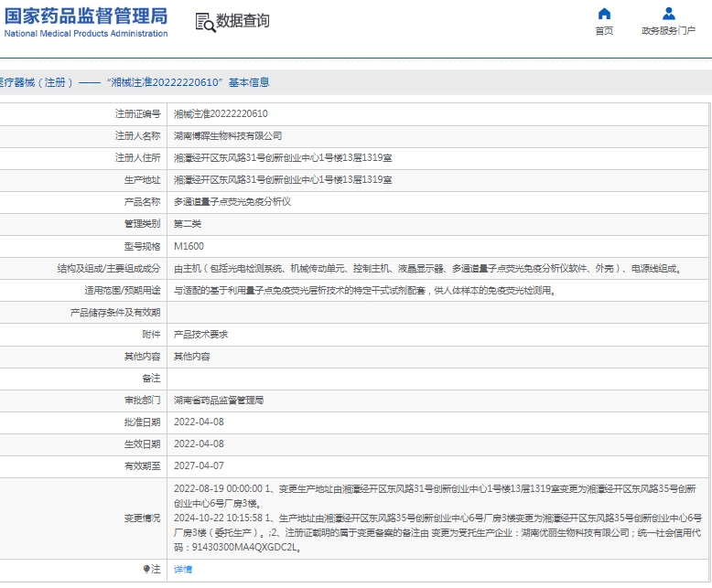Click the National Medical Products Administration subtitle
The image size is (712, 588).
[86, 34]
